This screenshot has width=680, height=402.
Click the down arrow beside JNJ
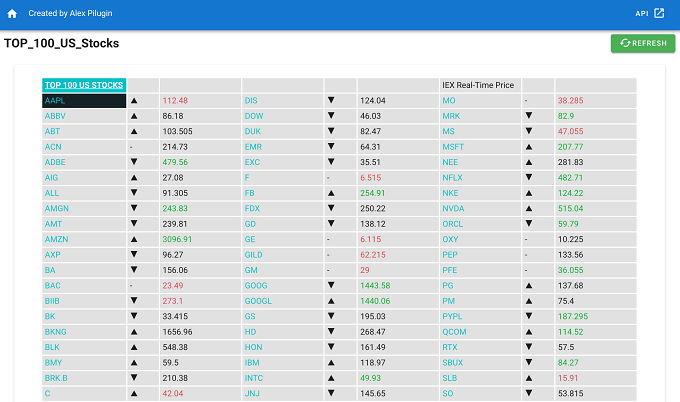click(331, 393)
